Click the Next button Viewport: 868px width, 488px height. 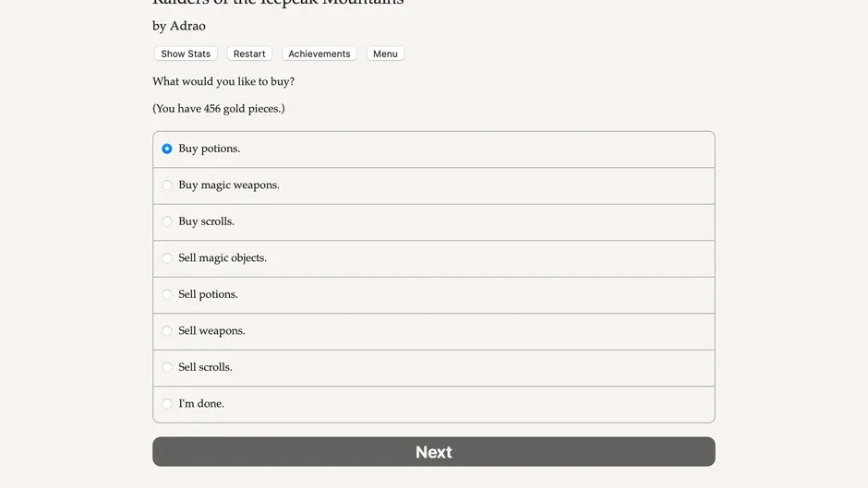tap(433, 451)
